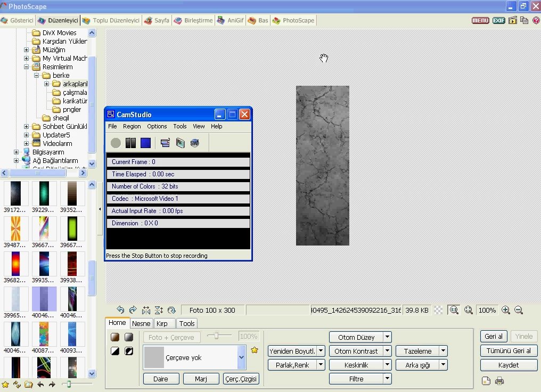Open the Keskinlik dropdown arrow
This screenshot has height=392, width=541.
388,365
